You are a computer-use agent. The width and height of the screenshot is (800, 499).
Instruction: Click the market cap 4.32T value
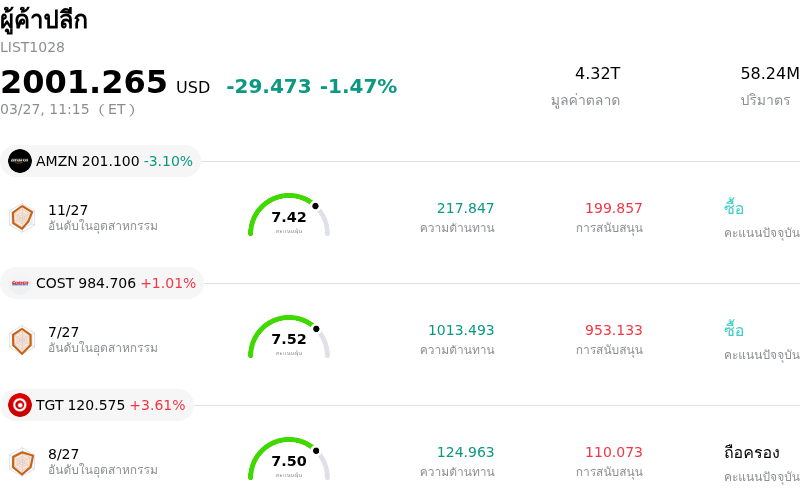pyautogui.click(x=597, y=74)
